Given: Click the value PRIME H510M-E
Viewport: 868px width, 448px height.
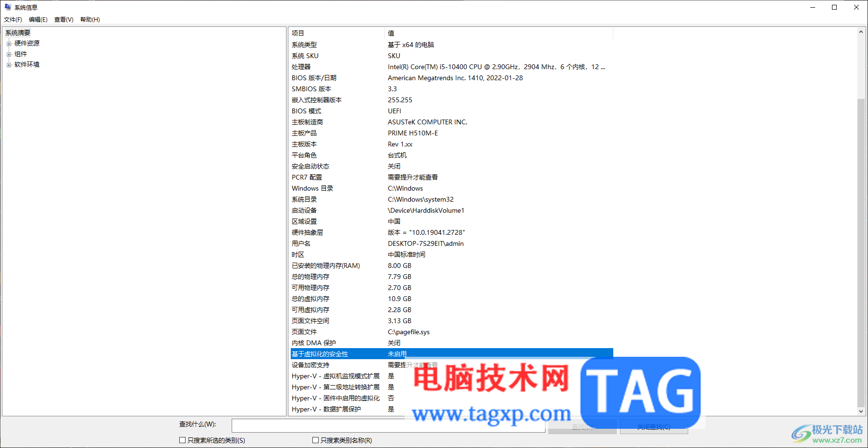Looking at the screenshot, I should pos(413,133).
